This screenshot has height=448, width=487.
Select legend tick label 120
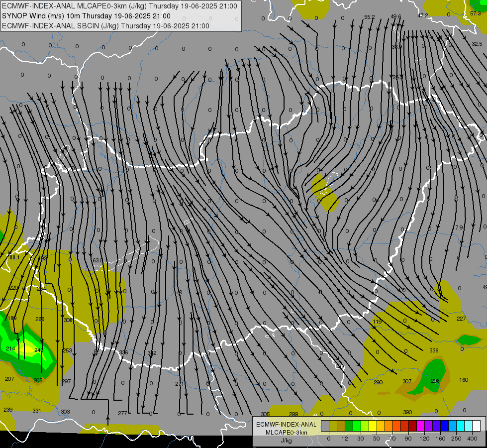[424, 439]
